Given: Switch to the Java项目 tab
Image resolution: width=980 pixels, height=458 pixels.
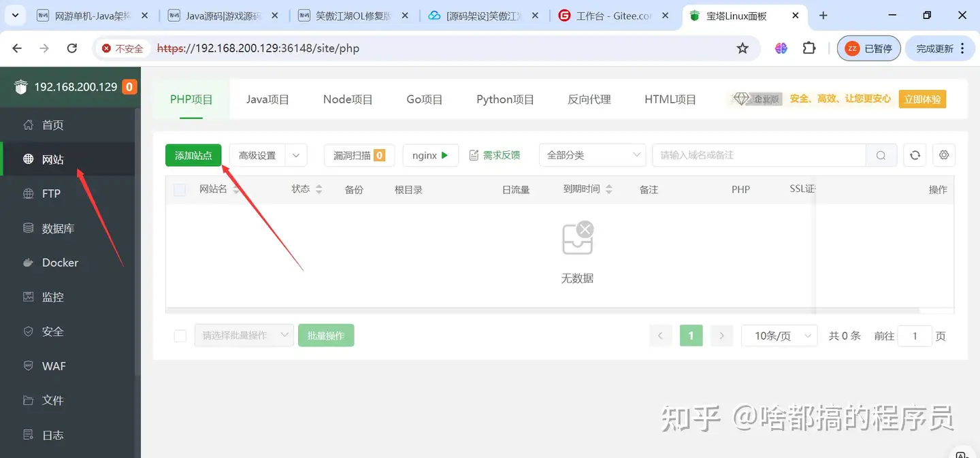Looking at the screenshot, I should [267, 99].
